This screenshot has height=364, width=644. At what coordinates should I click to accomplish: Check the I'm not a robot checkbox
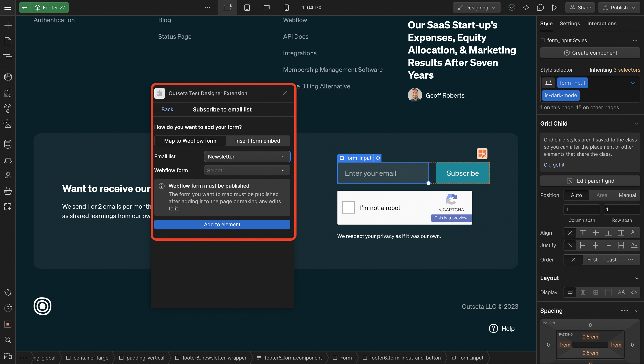[x=348, y=207]
